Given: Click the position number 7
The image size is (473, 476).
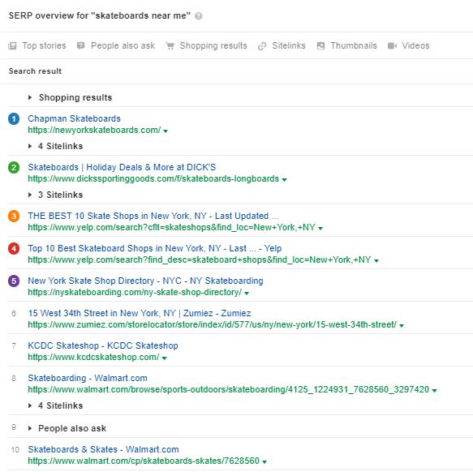Looking at the screenshot, I should tap(14, 346).
